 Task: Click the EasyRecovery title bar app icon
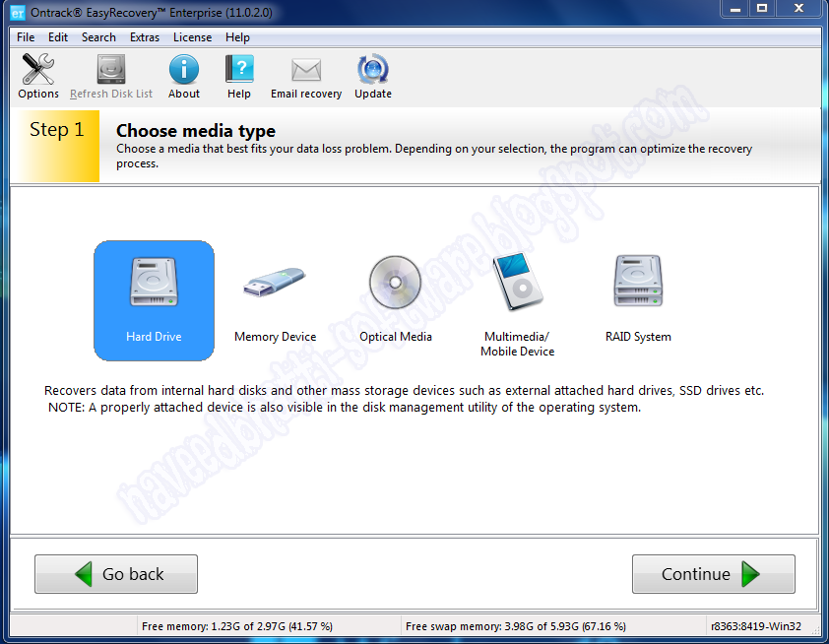click(18, 12)
